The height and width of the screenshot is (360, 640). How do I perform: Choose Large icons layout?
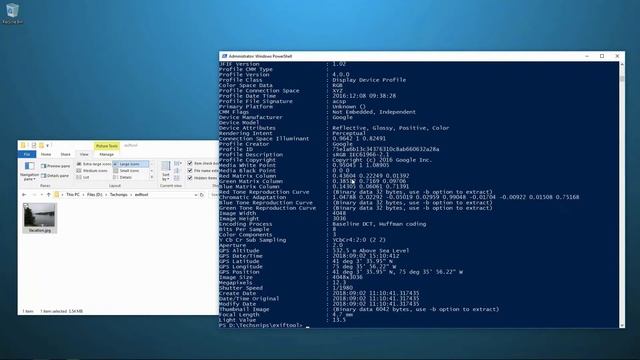130,164
